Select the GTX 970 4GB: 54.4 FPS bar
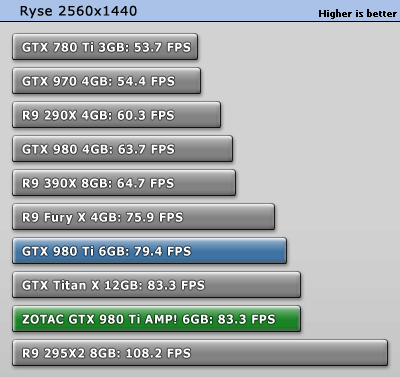 click(x=106, y=81)
